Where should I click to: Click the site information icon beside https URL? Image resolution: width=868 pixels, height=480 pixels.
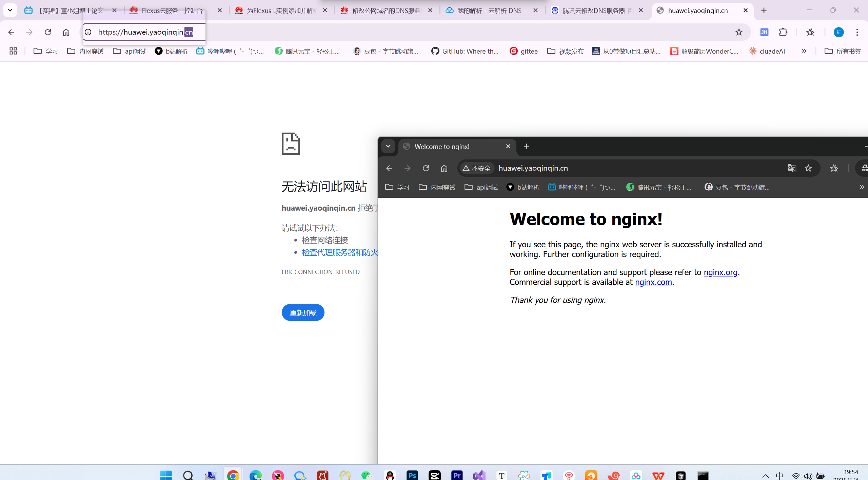click(88, 32)
